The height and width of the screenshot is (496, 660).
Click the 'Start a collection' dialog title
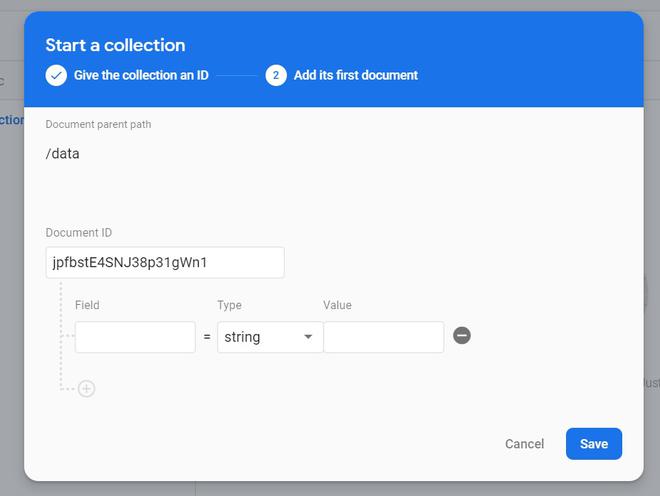(115, 45)
